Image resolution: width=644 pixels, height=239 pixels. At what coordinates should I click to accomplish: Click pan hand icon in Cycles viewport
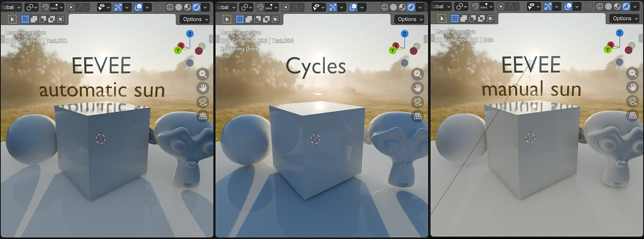[417, 88]
